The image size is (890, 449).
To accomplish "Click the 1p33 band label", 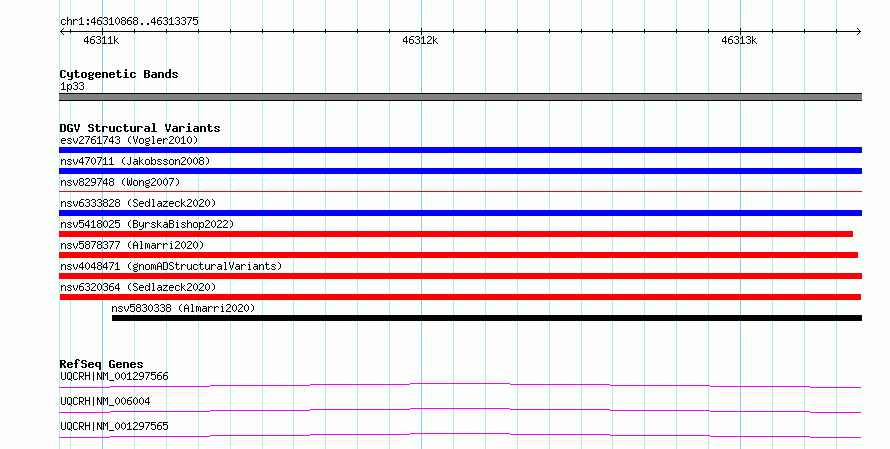I will click(72, 86).
